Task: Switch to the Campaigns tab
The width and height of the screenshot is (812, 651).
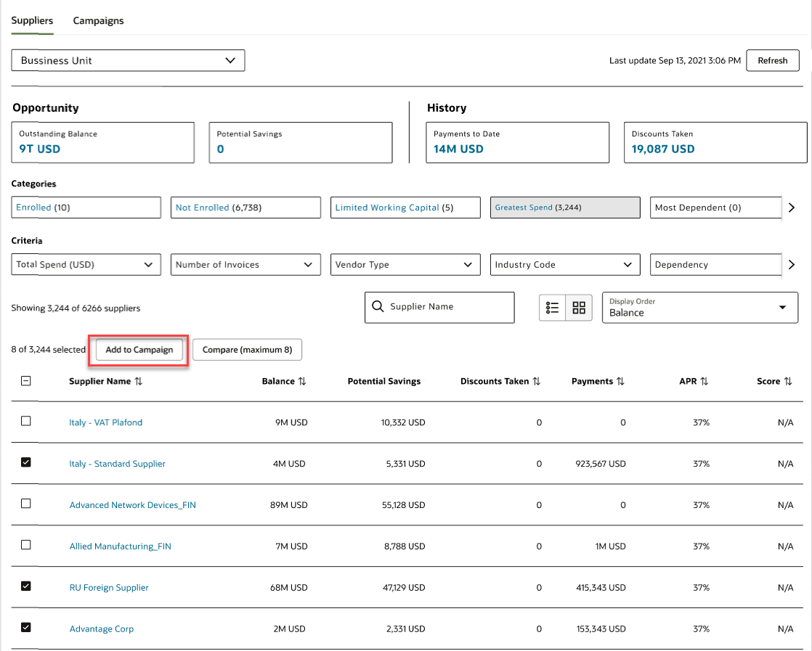Action: click(98, 21)
